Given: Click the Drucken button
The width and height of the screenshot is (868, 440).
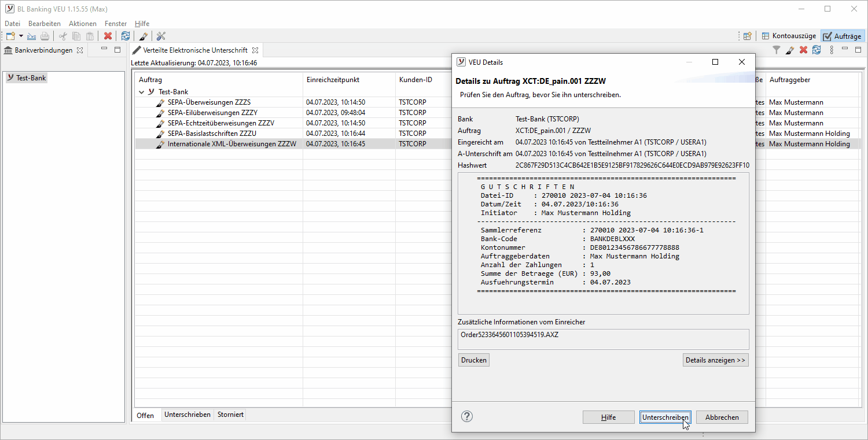Looking at the screenshot, I should click(473, 360).
